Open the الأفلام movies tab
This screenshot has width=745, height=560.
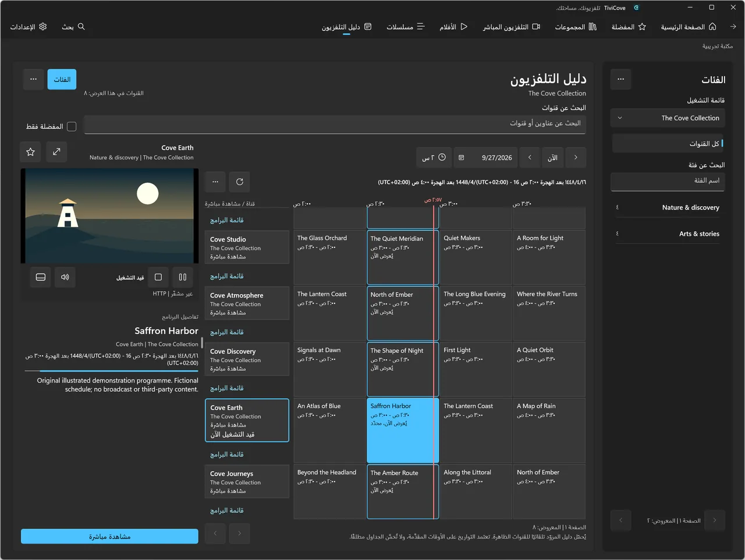453,27
